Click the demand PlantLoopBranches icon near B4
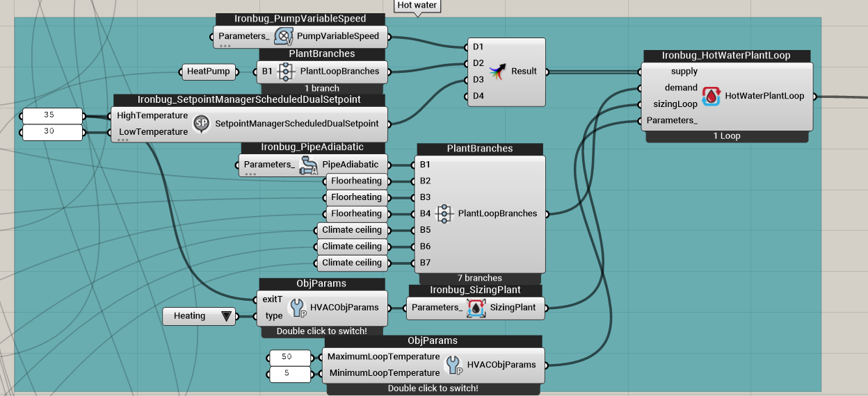 point(444,214)
